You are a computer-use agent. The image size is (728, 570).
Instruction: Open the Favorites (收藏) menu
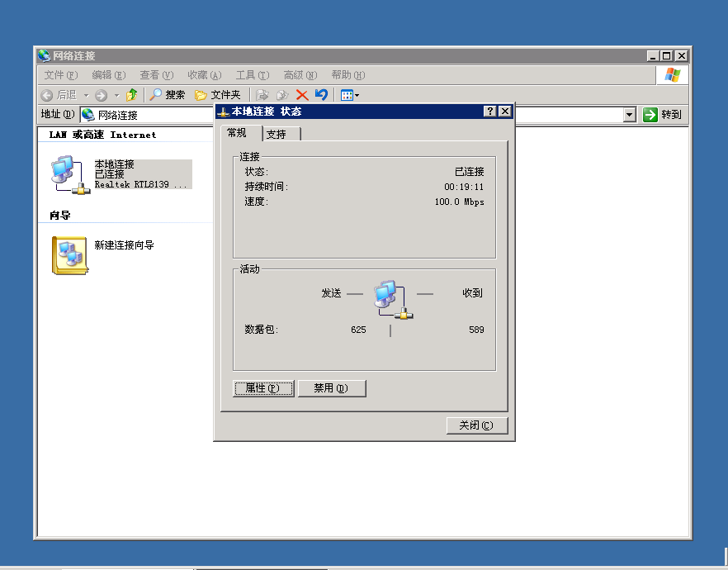[x=205, y=75]
